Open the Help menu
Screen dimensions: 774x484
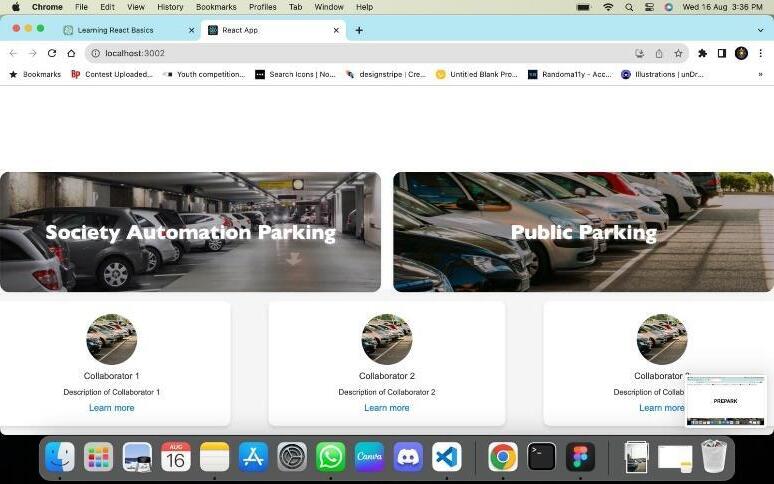[364, 7]
